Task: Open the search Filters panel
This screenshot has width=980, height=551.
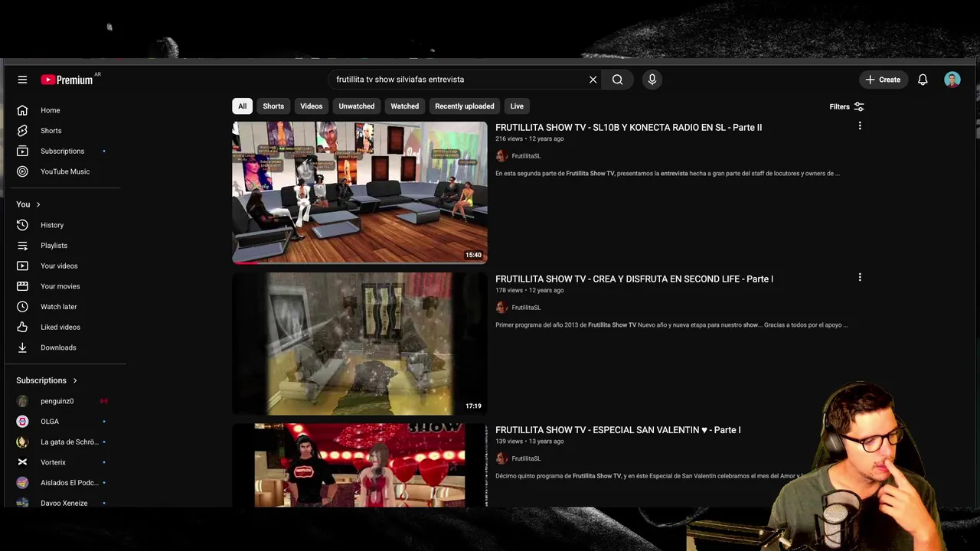Action: click(x=847, y=107)
